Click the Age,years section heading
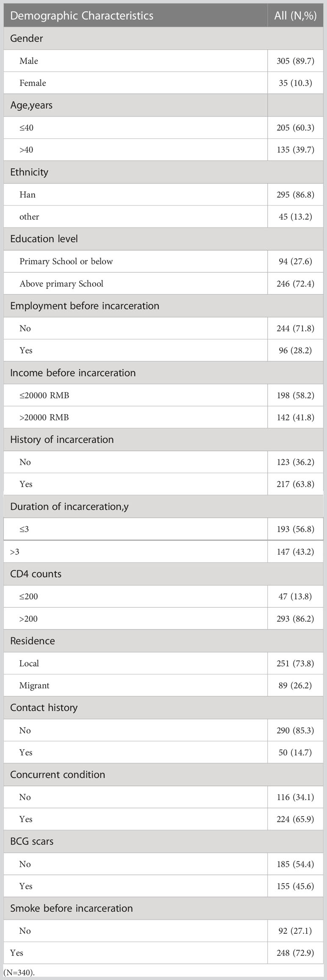The width and height of the screenshot is (327, 980). [31, 105]
